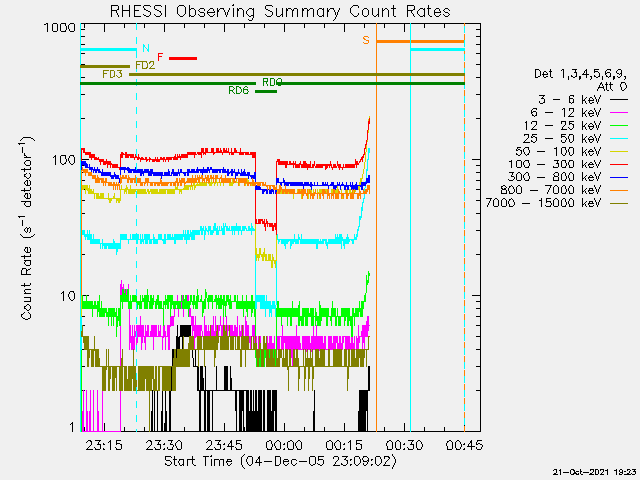
Task: Click the 'Det 1,3,4,5,6,9,' detector label
Action: coord(580,74)
